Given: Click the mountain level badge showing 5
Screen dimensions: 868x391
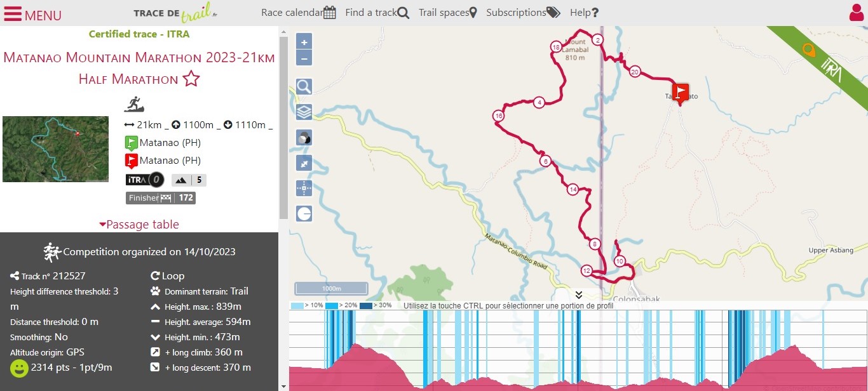Looking at the screenshot, I should point(189,180).
